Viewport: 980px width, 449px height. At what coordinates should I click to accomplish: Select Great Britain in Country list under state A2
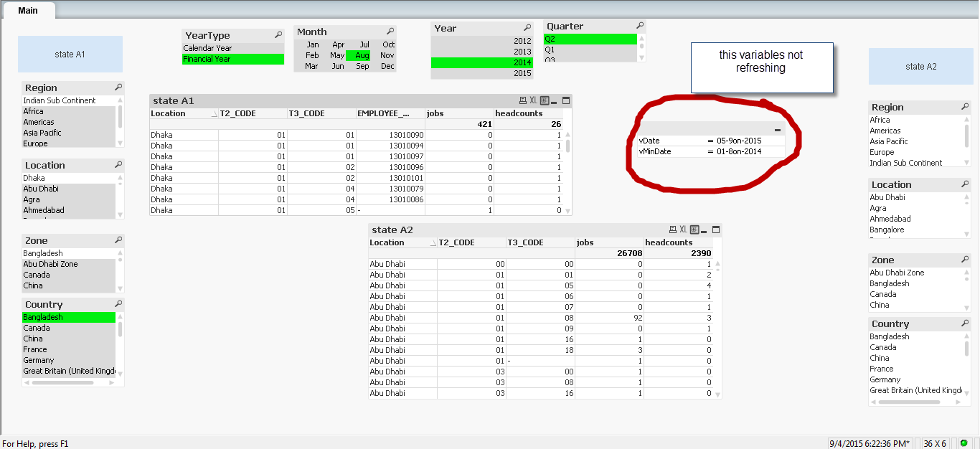[x=915, y=390]
